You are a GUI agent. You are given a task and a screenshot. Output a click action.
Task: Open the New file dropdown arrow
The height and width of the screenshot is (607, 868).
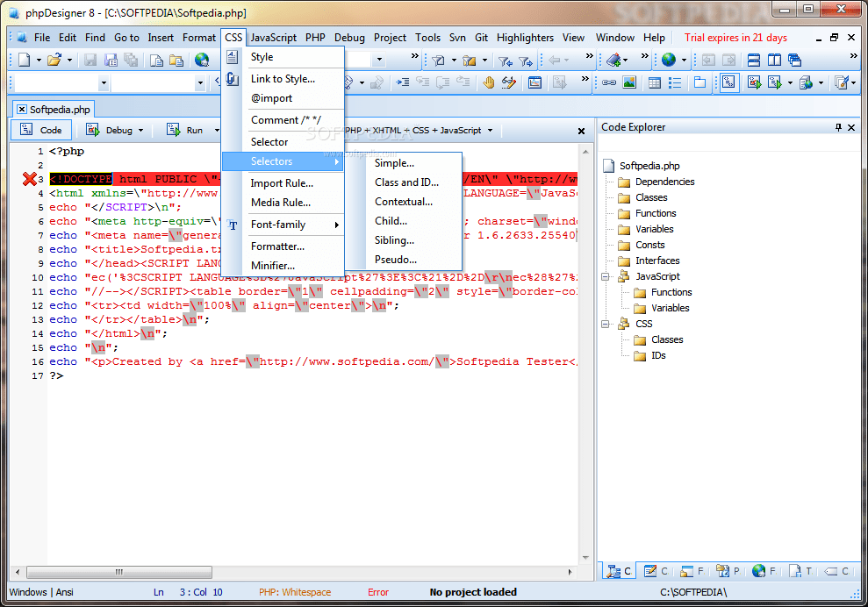point(39,60)
